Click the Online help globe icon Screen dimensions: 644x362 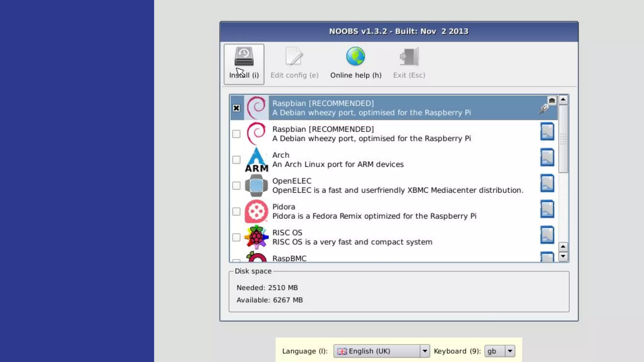[x=355, y=57]
